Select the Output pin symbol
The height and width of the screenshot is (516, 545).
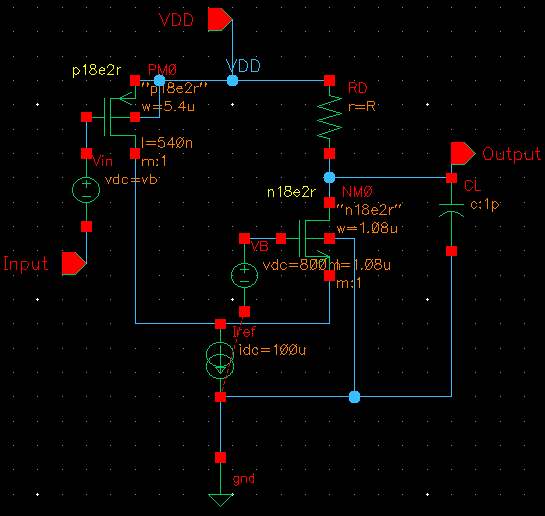click(463, 153)
